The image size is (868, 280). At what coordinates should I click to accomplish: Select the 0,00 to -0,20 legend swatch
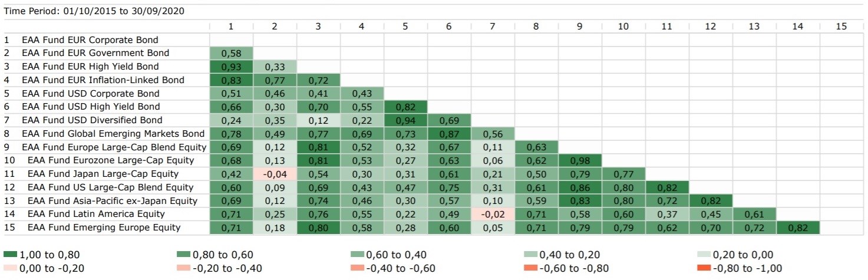pyautogui.click(x=11, y=268)
